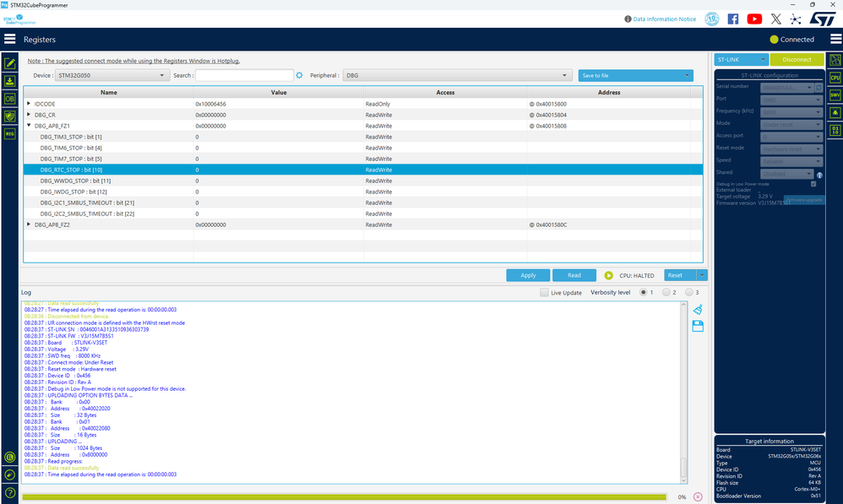Image resolution: width=843 pixels, height=504 pixels.
Task: Click the green Disconnect button
Action: point(797,59)
